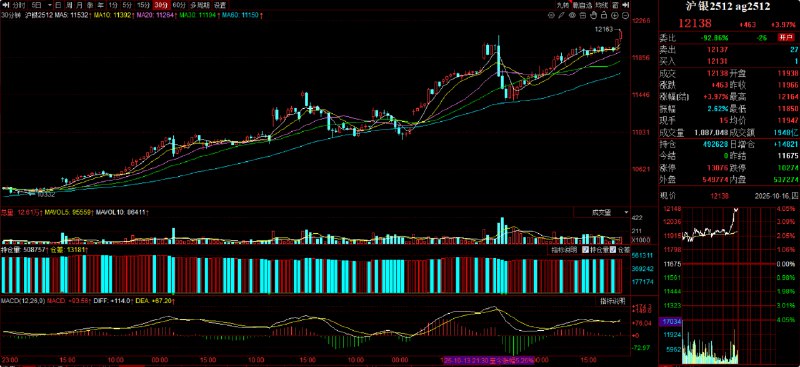Image resolution: width=800 pixels, height=367 pixels.
Task: Click the yellow MA10: 11392 legend label
Action: pos(114,15)
